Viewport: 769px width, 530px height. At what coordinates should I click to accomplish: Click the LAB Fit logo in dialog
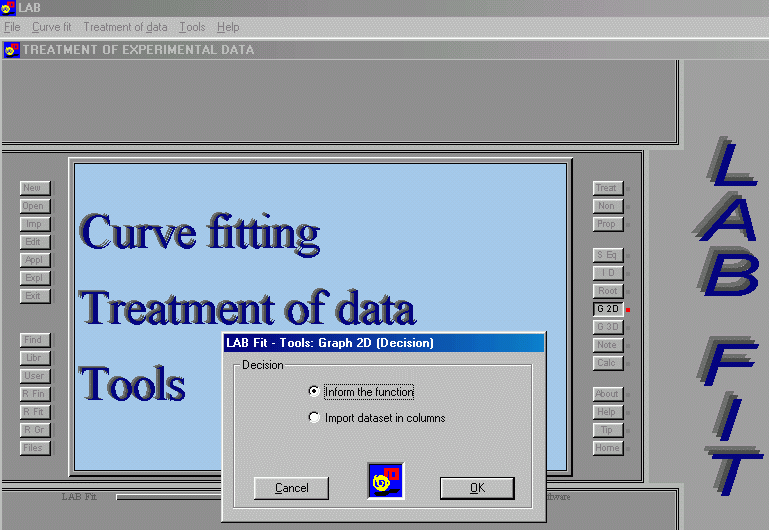click(x=386, y=480)
